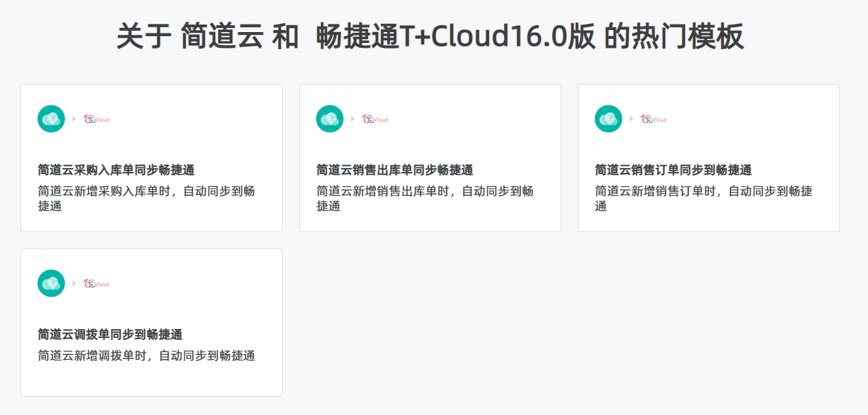Click T+Cloud logo on 采购入库单 card
This screenshot has width=868, height=415.
(96, 119)
